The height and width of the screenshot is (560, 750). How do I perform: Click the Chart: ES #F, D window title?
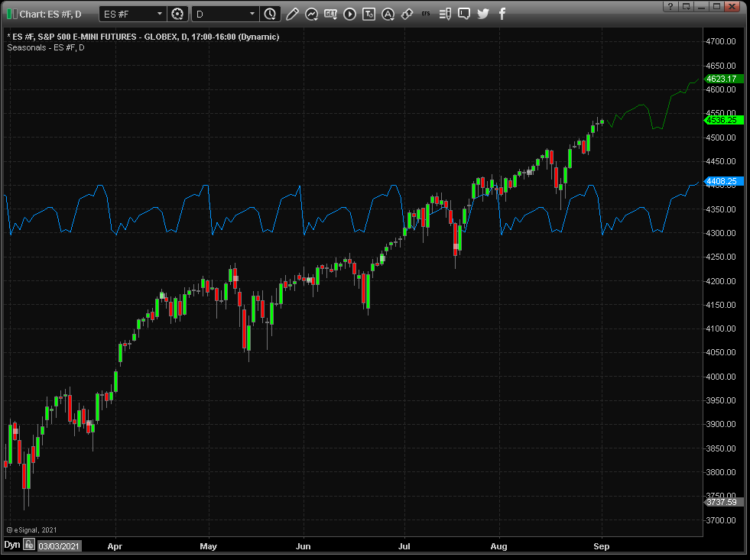pyautogui.click(x=50, y=15)
